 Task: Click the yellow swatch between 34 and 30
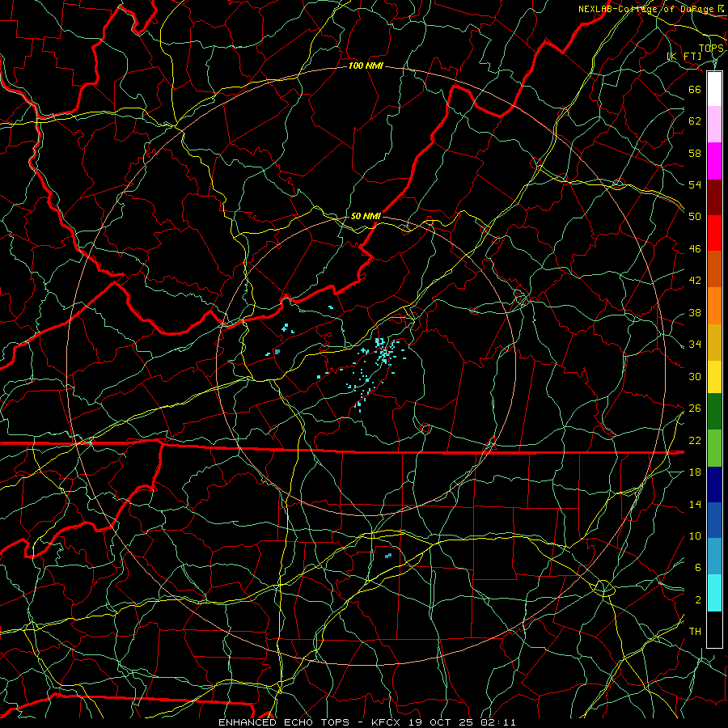[714, 376]
